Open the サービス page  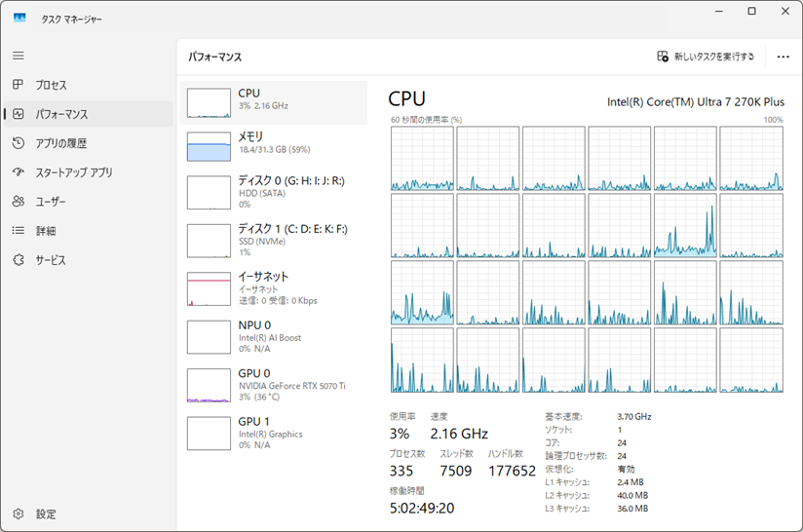click(89, 260)
